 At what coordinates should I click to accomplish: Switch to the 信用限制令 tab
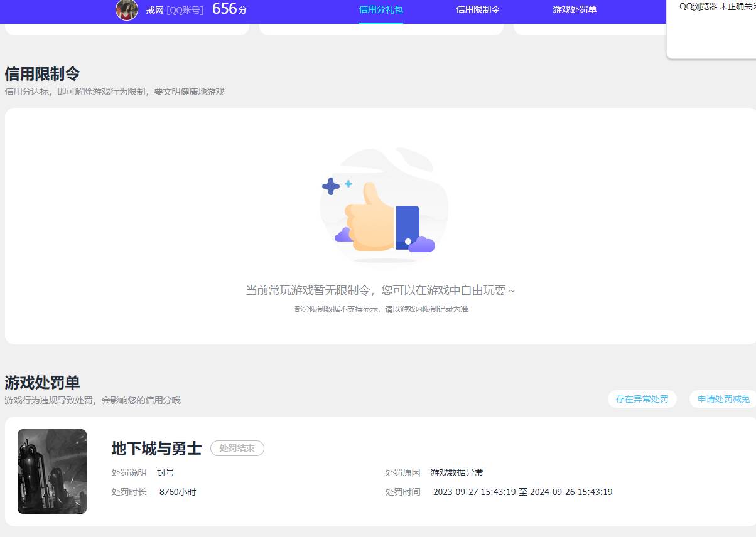pos(478,10)
